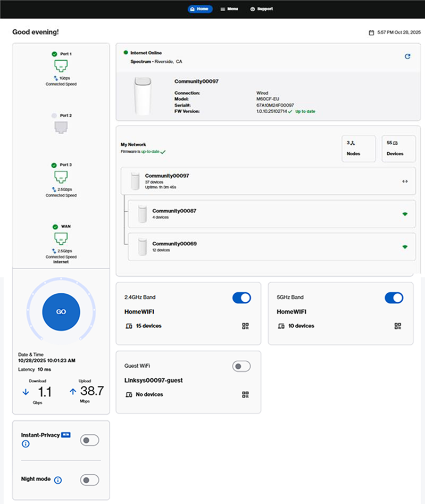Click the WAN green status check

55,227
